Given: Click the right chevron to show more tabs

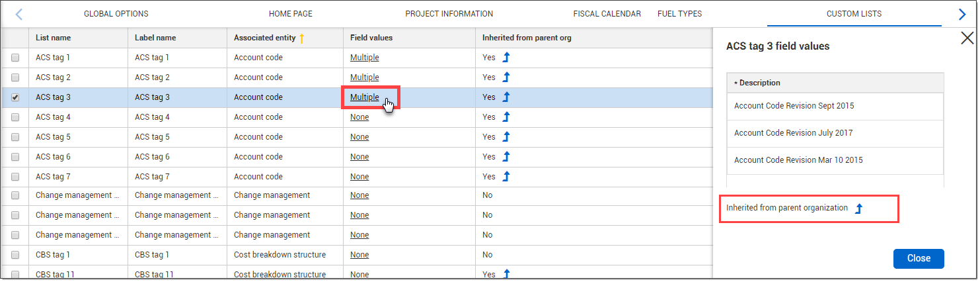Looking at the screenshot, I should click(x=962, y=14).
